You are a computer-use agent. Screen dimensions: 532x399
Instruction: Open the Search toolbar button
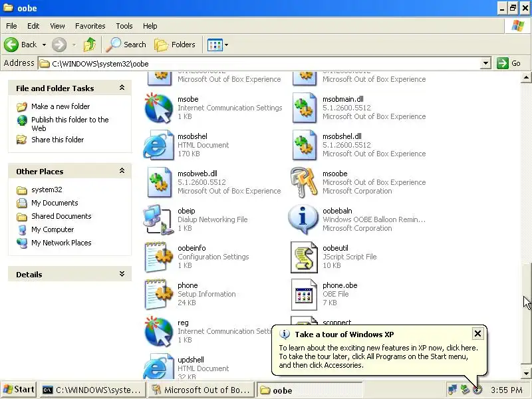tap(126, 45)
